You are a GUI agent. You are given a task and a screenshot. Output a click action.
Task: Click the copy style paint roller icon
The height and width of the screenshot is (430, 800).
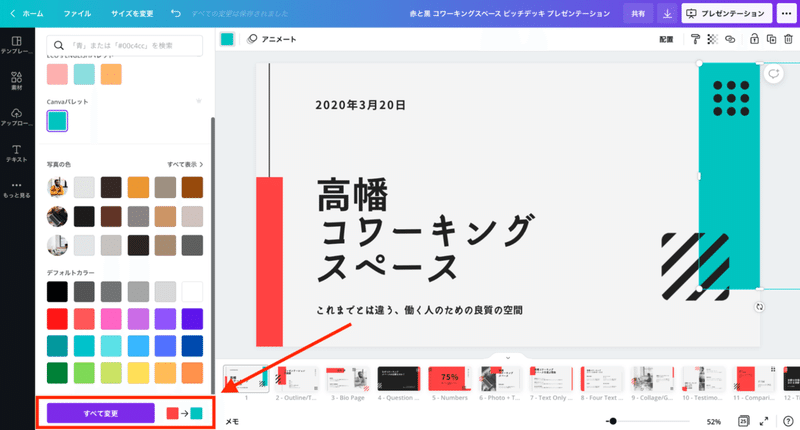coord(695,39)
